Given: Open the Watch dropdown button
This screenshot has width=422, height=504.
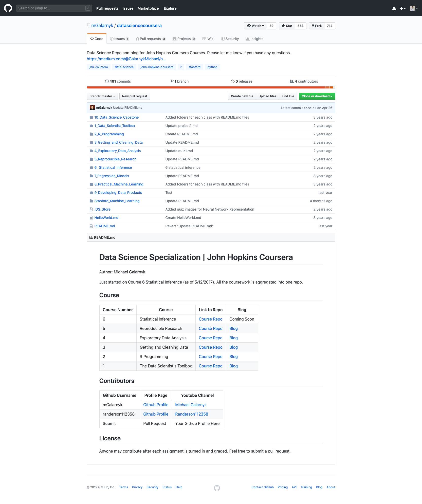Looking at the screenshot, I should (x=255, y=26).
